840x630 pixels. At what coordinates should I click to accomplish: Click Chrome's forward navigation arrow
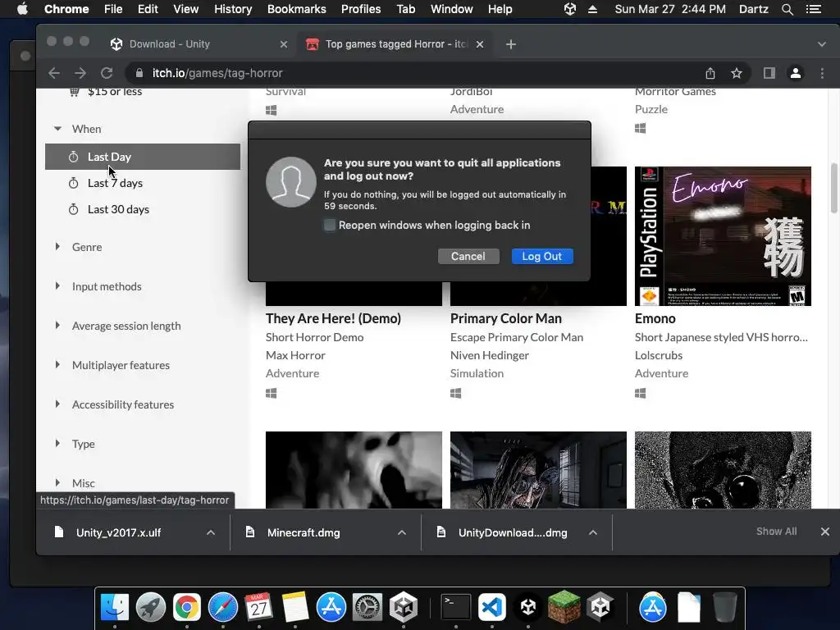coord(80,73)
